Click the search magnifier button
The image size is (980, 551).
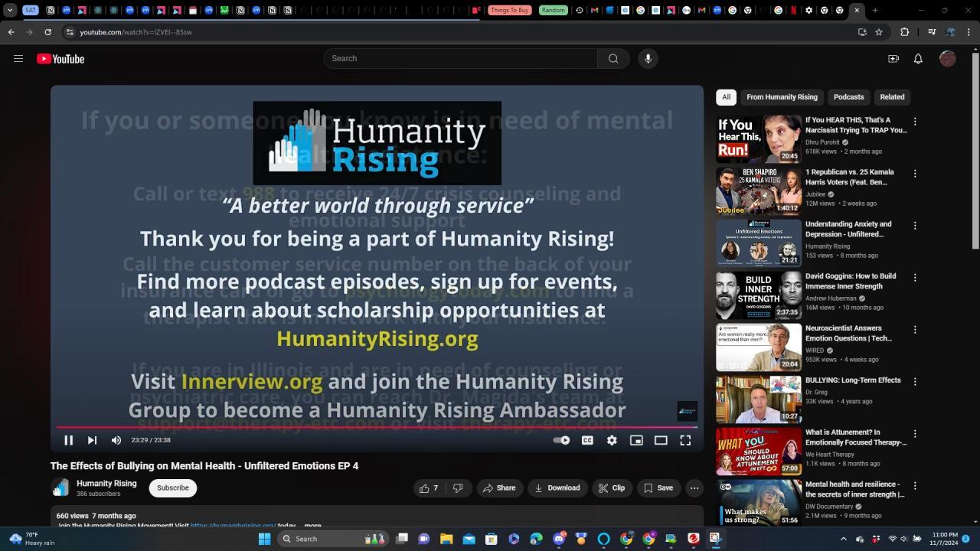(613, 59)
